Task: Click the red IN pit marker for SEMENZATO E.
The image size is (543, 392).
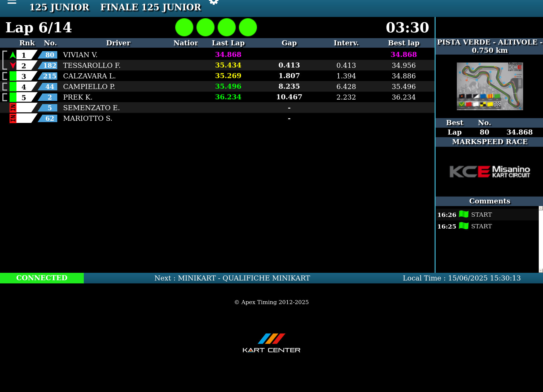Action: coord(13,108)
